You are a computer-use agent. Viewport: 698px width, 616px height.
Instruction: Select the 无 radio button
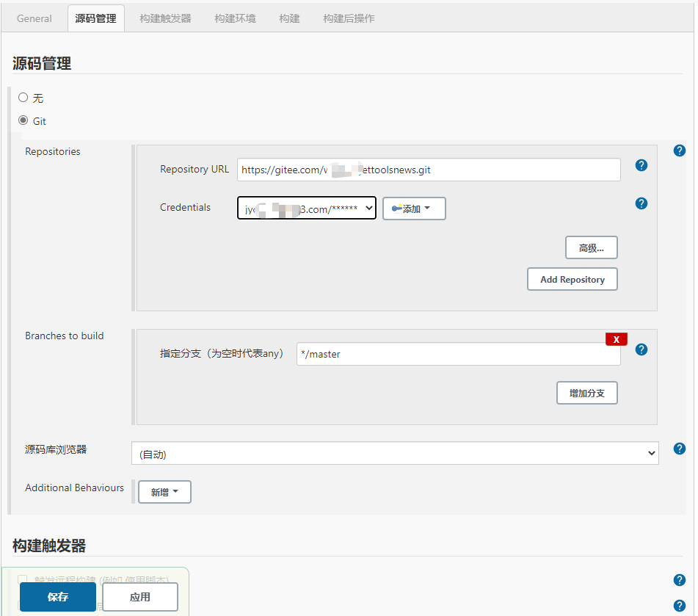click(x=23, y=98)
